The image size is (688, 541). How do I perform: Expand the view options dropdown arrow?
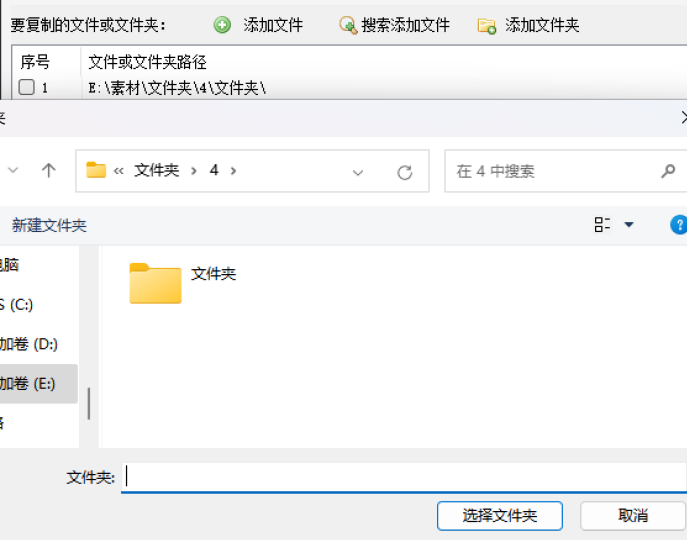point(629,225)
